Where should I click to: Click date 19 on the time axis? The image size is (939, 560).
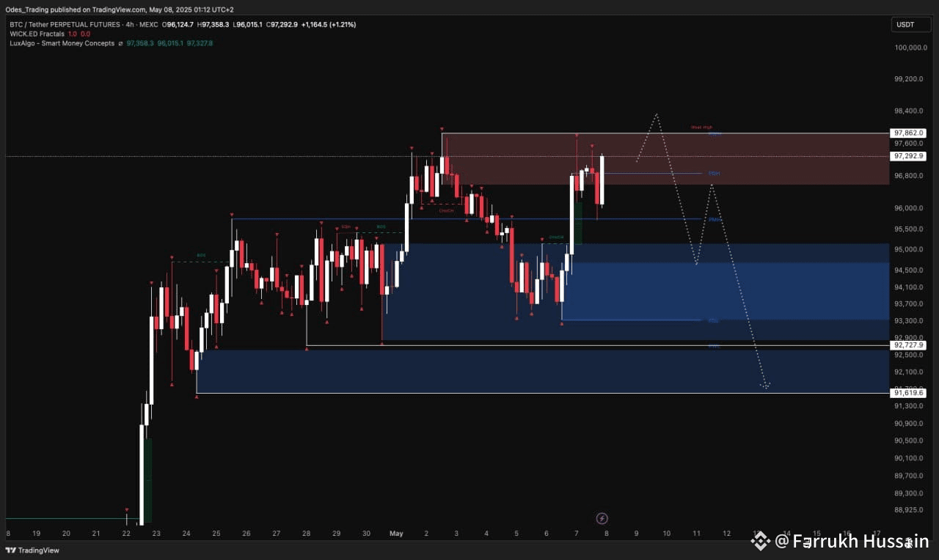(x=37, y=534)
